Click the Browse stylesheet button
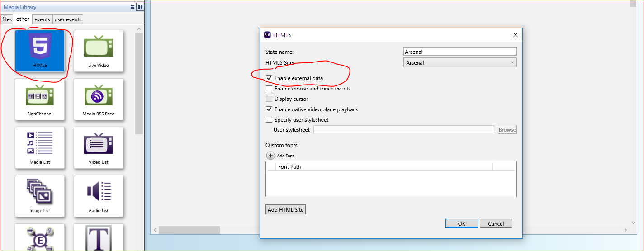Viewport: 644px width, 251px height. [507, 130]
